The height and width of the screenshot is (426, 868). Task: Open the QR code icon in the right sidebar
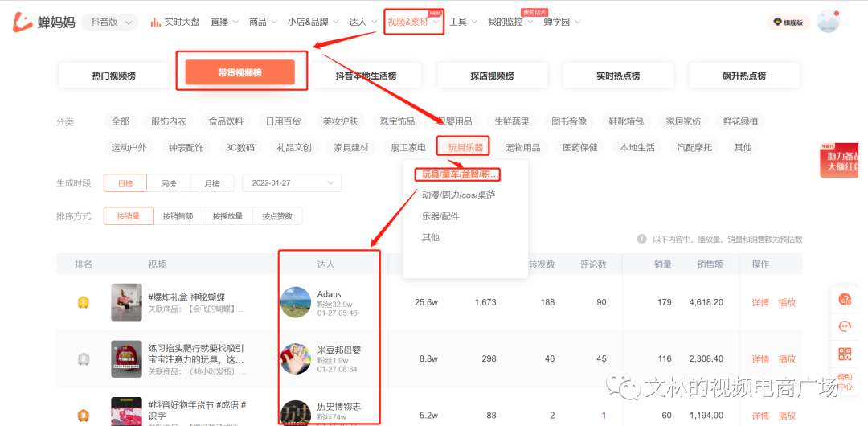[x=845, y=354]
